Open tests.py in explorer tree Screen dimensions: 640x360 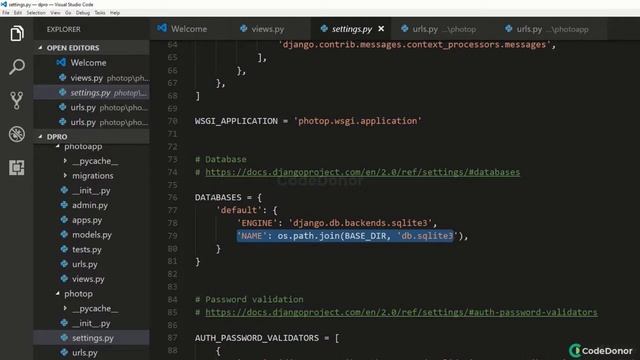[x=91, y=249]
